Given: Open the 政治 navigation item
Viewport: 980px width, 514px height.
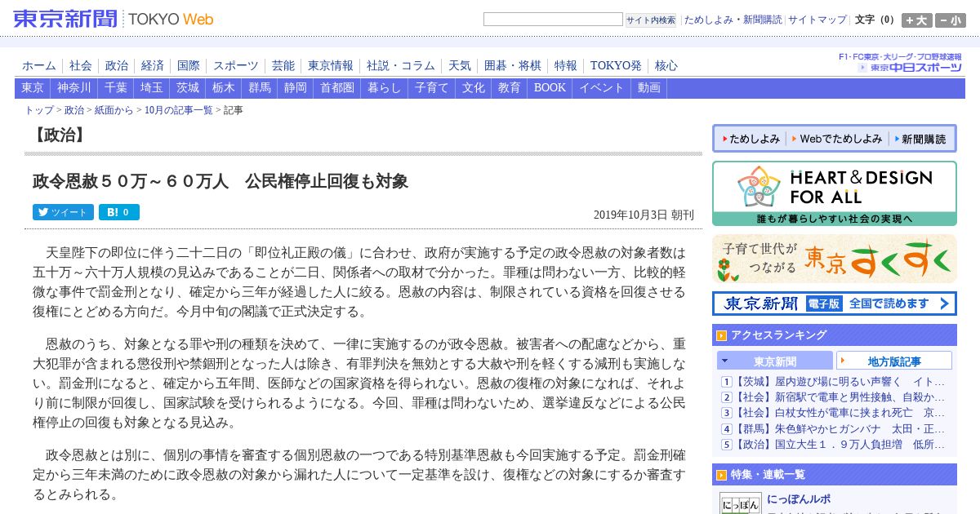Looking at the screenshot, I should click(x=117, y=66).
